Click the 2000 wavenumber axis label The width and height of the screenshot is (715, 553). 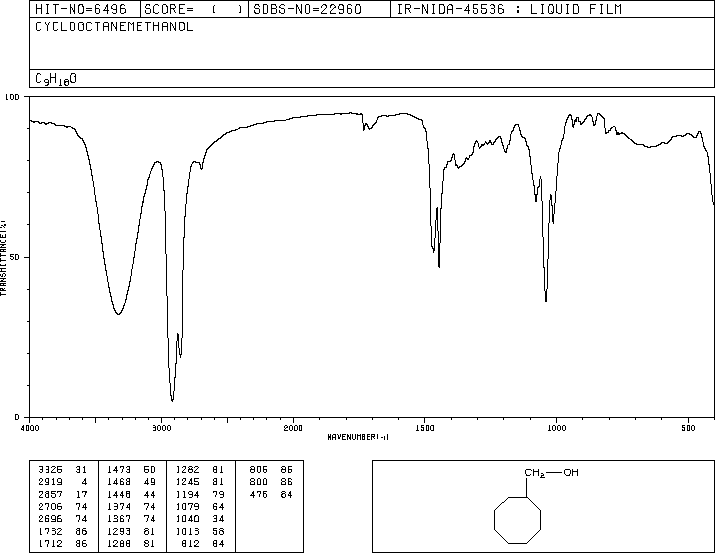293,428
